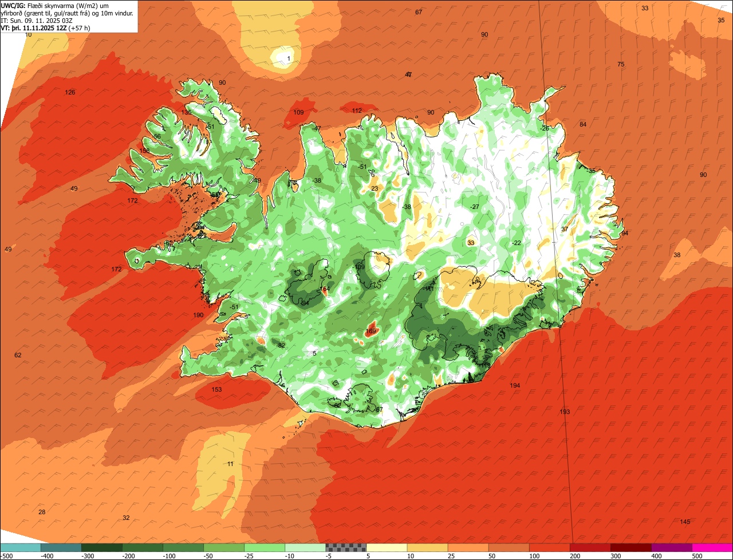Click the red-orange legend swatch between 100 and 200
Viewport: 733px width, 560px height.
coord(549,547)
